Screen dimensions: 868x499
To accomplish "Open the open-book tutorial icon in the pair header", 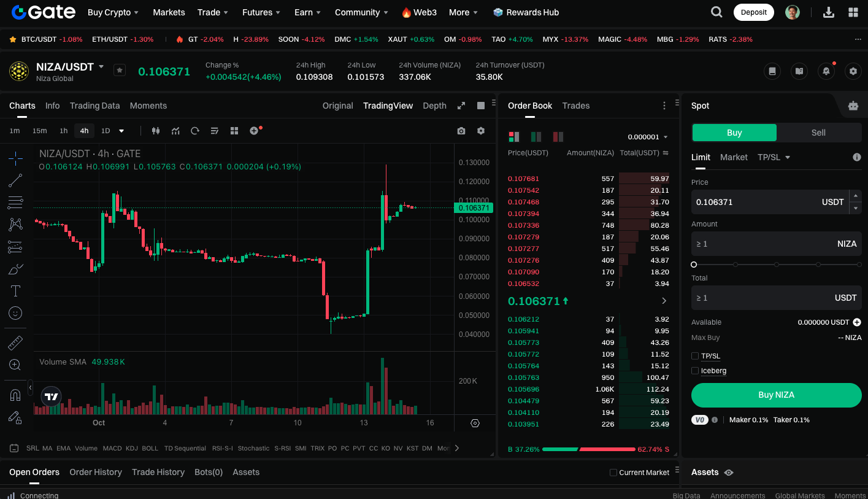I will tap(799, 71).
